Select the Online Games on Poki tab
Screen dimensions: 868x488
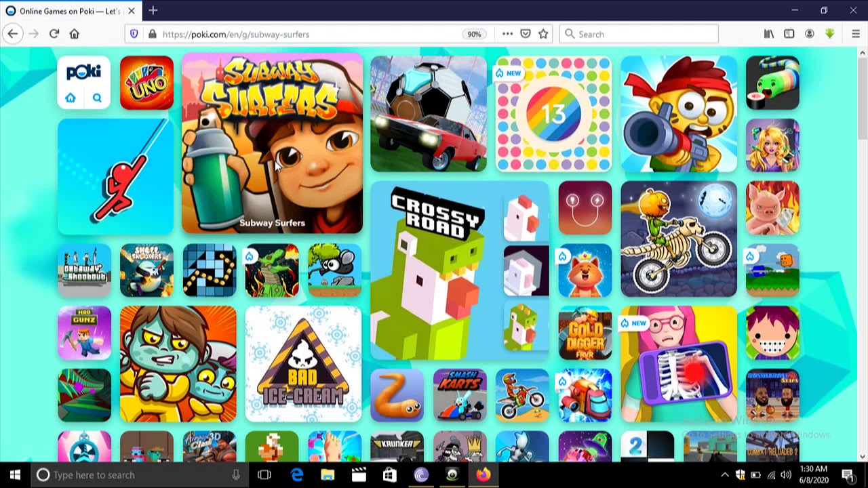(x=70, y=11)
